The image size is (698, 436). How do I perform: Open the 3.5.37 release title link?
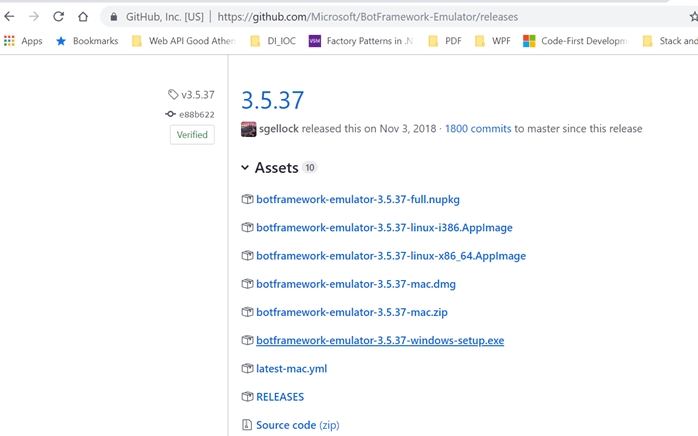pos(272,100)
